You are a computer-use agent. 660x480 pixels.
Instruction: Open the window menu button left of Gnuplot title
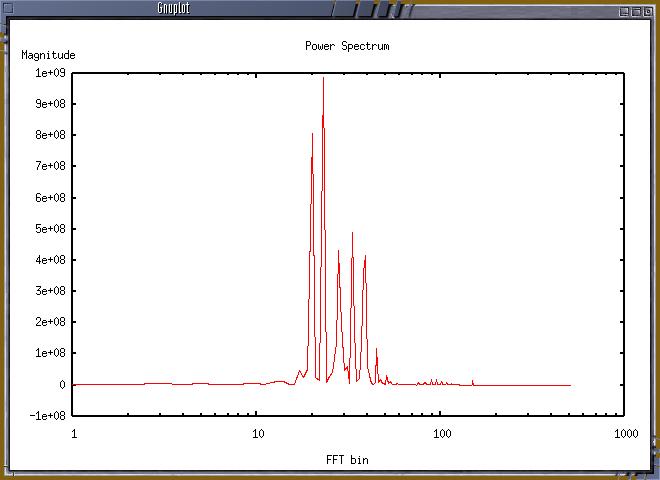tap(9, 9)
